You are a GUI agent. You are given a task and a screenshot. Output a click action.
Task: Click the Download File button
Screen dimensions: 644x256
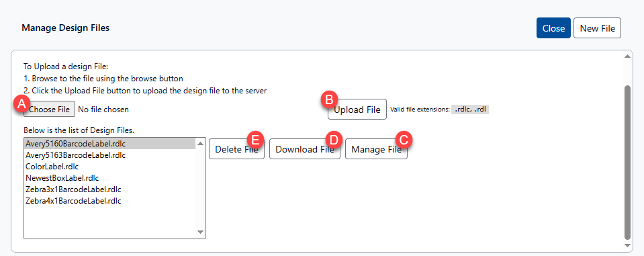pos(305,148)
